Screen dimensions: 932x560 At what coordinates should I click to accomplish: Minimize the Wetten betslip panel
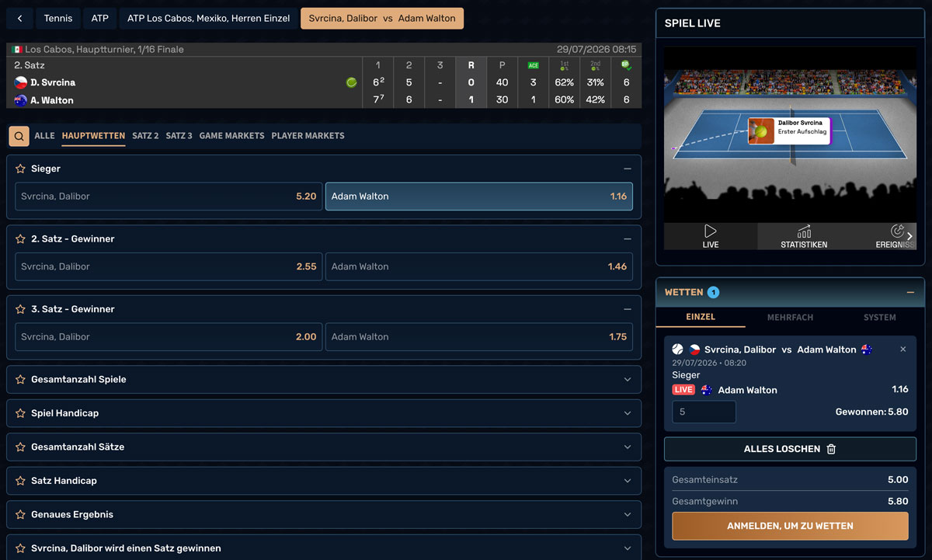tap(910, 293)
